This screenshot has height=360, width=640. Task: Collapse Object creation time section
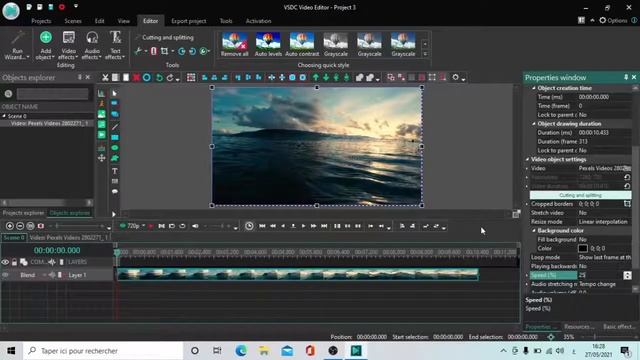click(x=533, y=88)
